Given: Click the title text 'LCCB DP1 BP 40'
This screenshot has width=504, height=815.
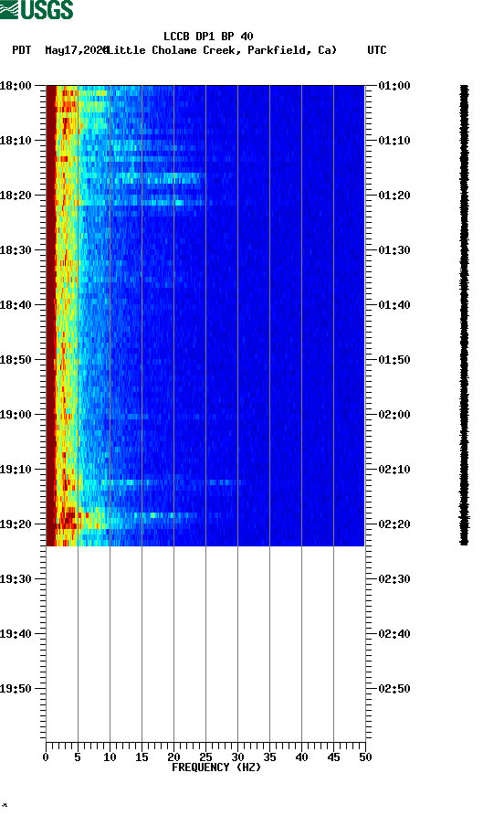Looking at the screenshot, I should click(x=208, y=37).
